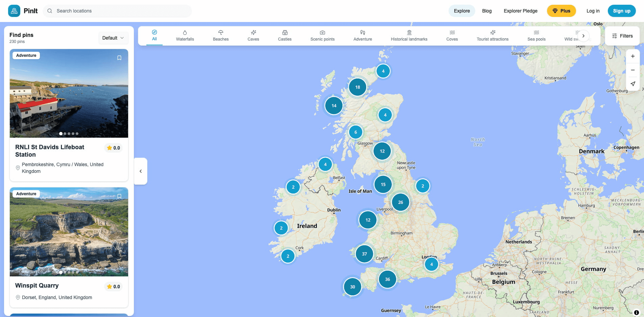Open map cluster showing 14 pins
Viewport: 644px width, 317px height.
coord(334,106)
